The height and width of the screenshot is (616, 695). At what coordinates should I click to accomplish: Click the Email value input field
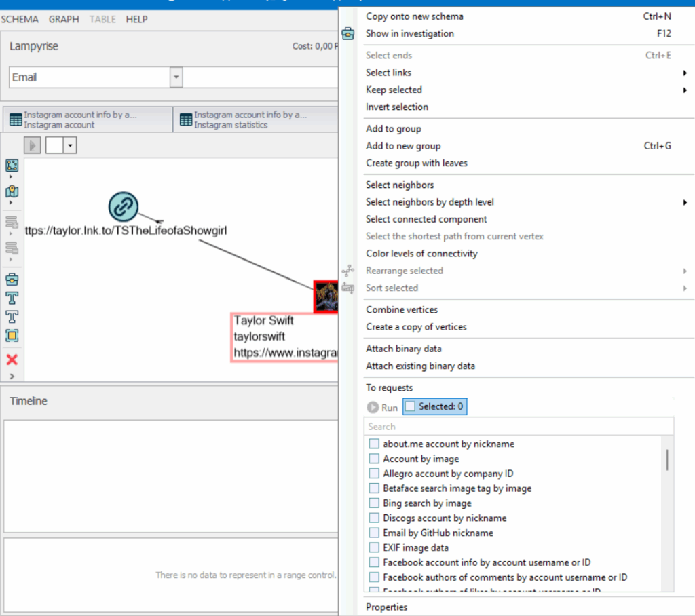pyautogui.click(x=261, y=77)
